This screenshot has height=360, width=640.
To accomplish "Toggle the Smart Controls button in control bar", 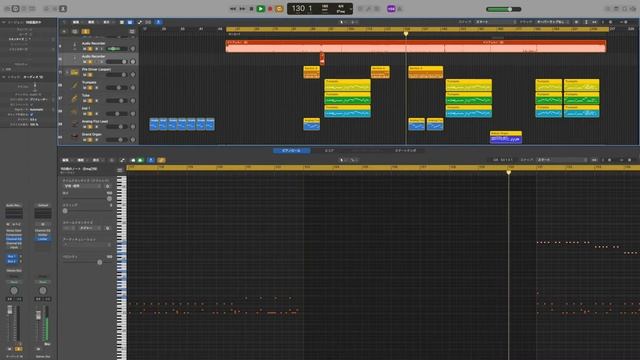I will (x=46, y=9).
